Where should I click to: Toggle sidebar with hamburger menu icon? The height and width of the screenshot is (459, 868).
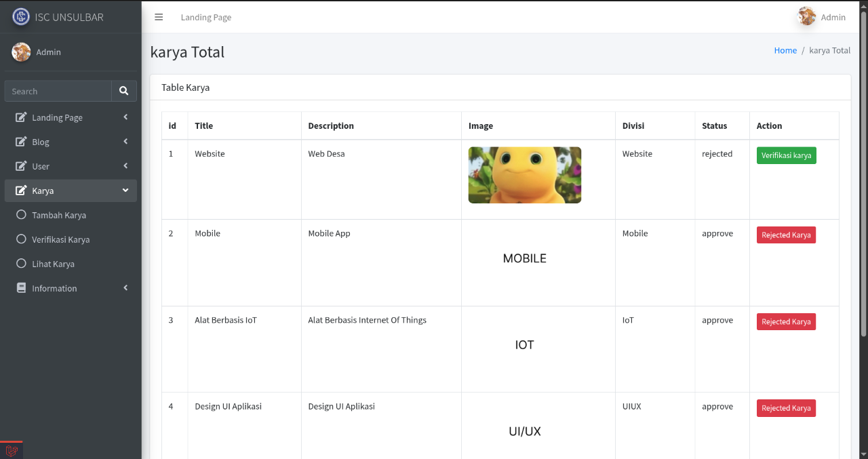coord(159,17)
